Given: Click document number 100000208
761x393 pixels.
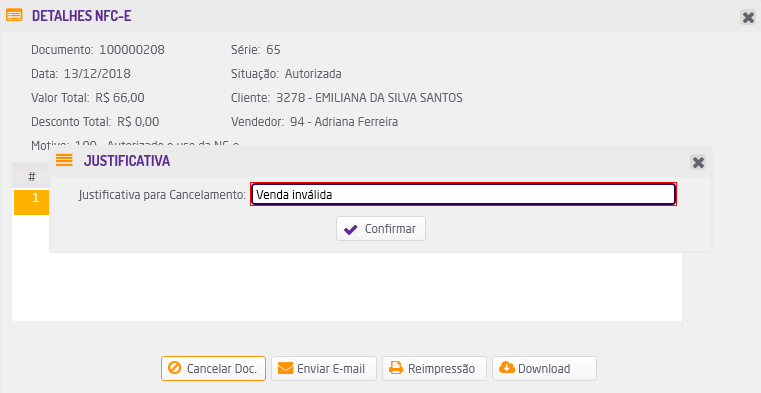Looking at the screenshot, I should point(132,50).
